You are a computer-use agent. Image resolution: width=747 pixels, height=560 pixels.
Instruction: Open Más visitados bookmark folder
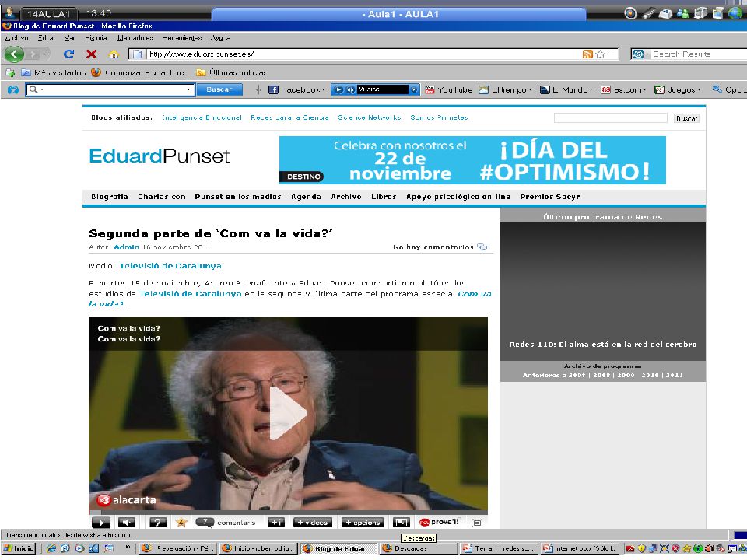coord(54,73)
